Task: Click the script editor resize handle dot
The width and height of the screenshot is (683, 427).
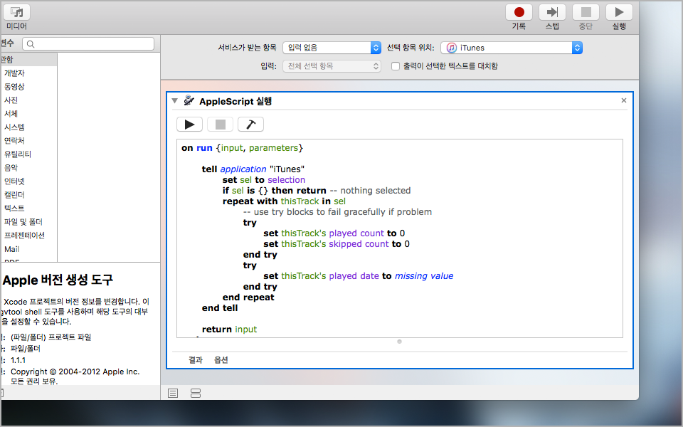Action: (x=399, y=342)
